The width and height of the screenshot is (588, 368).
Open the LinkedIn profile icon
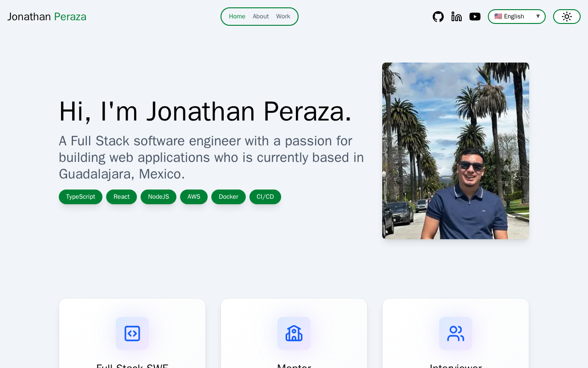457,17
